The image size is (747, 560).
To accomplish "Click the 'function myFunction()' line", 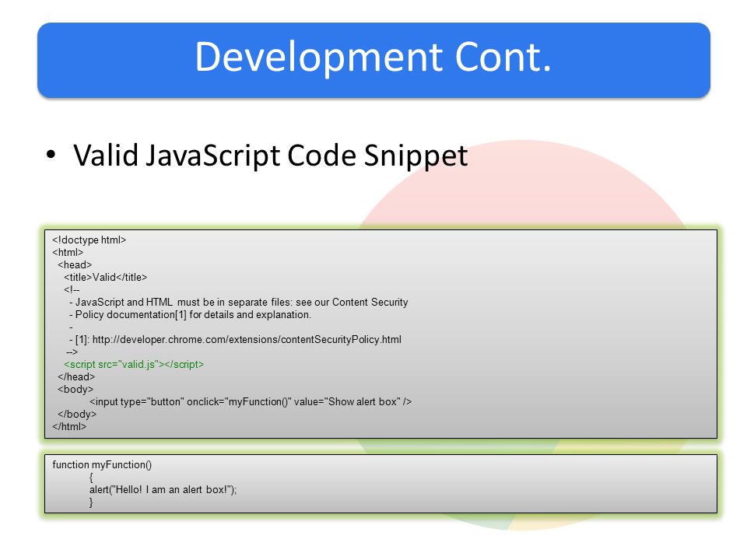I will tap(102, 465).
